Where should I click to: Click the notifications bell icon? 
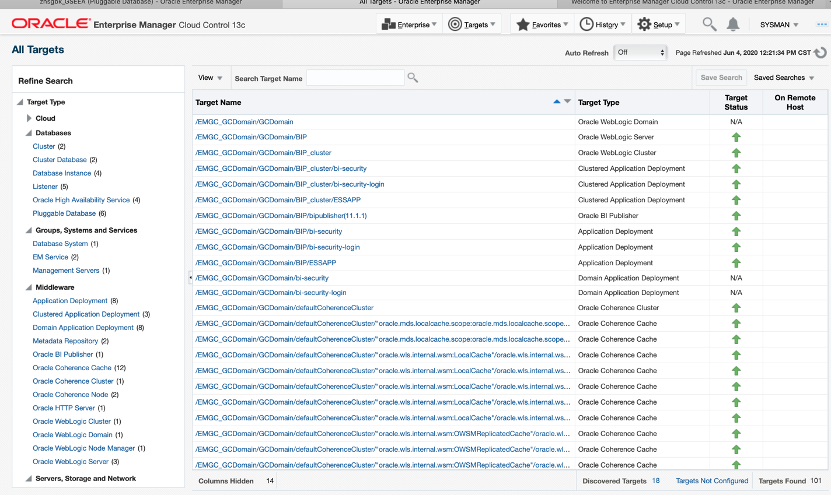point(733,24)
